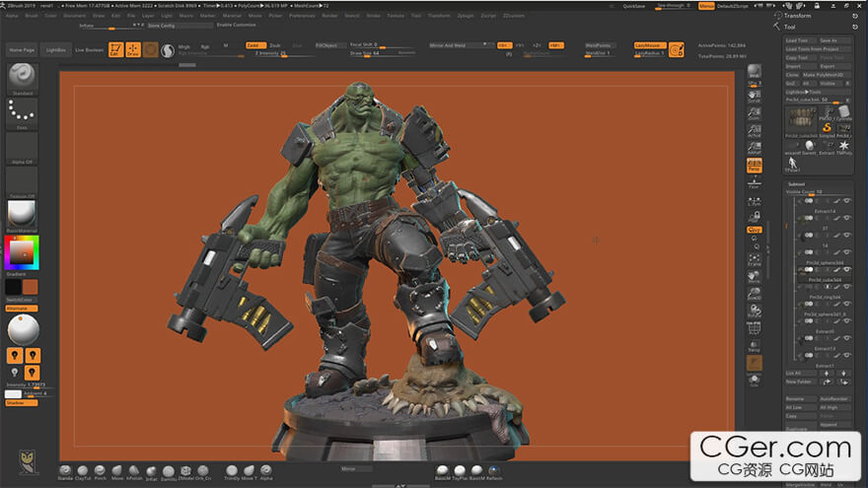Image resolution: width=868 pixels, height=488 pixels.
Task: Select the black secondary color swatch
Action: coord(13,287)
